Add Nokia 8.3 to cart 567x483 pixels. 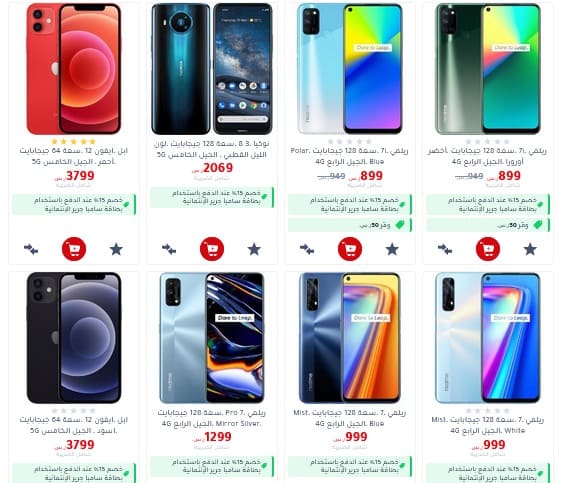[x=212, y=249]
